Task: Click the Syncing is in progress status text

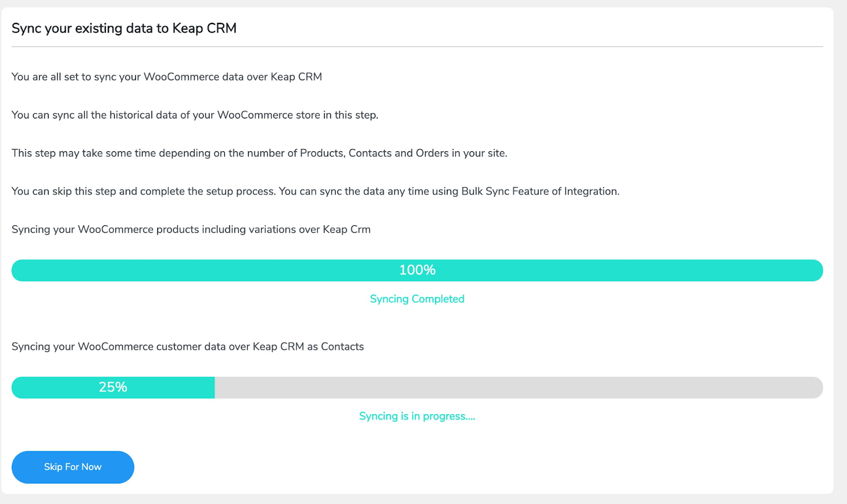Action: click(417, 416)
